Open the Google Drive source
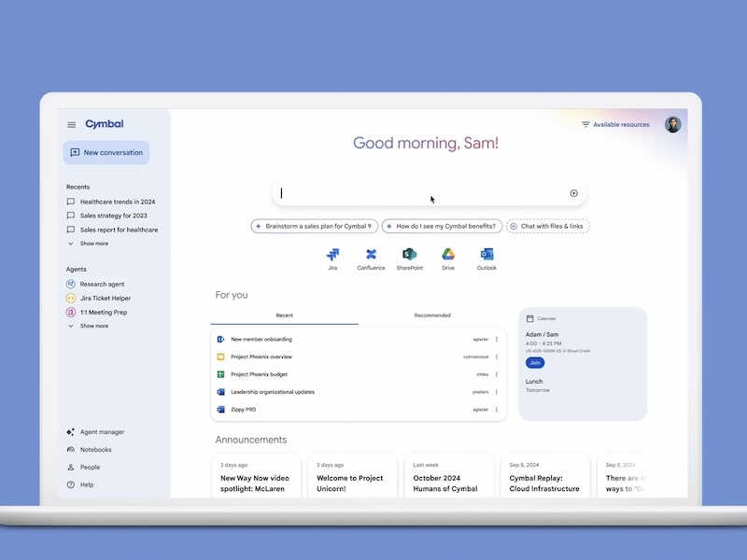Screen dimensions: 747x560 446,254
